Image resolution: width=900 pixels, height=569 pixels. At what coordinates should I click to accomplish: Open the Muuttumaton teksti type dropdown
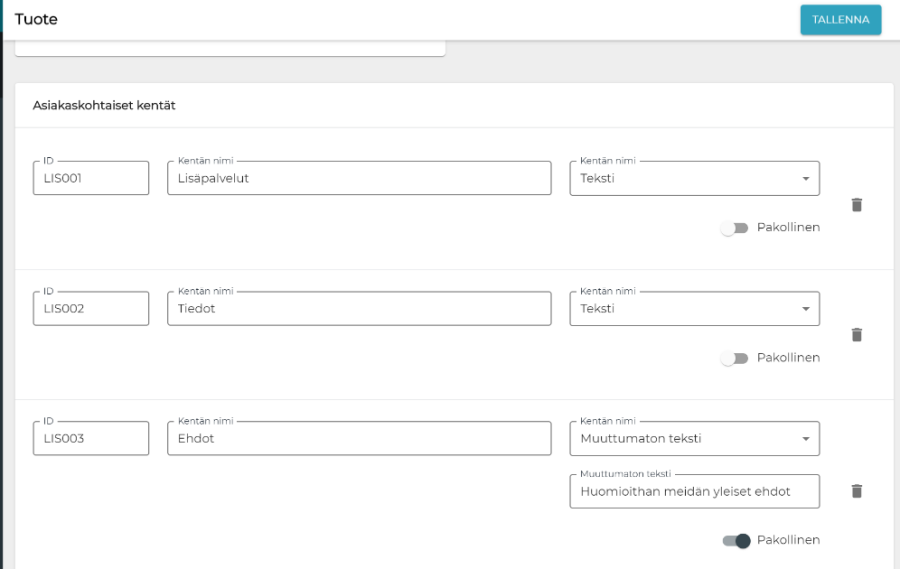click(x=694, y=438)
